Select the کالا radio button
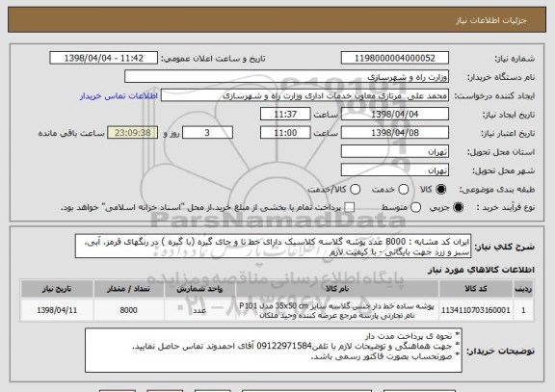555x392 pixels. (x=440, y=190)
